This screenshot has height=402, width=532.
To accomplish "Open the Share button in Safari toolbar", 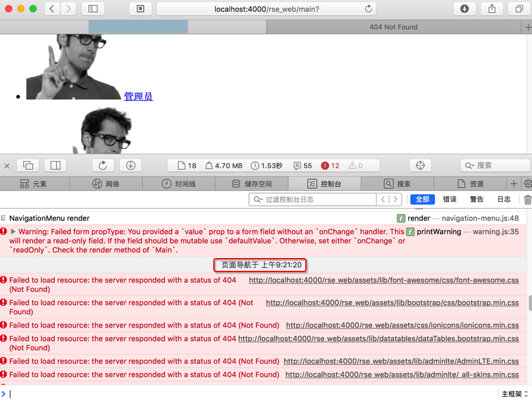I will pos(492,9).
